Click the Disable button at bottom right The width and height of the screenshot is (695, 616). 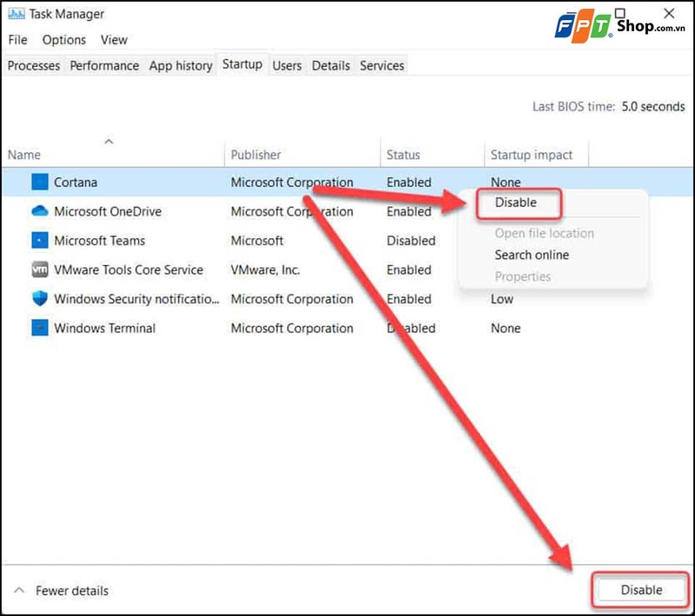pos(641,590)
